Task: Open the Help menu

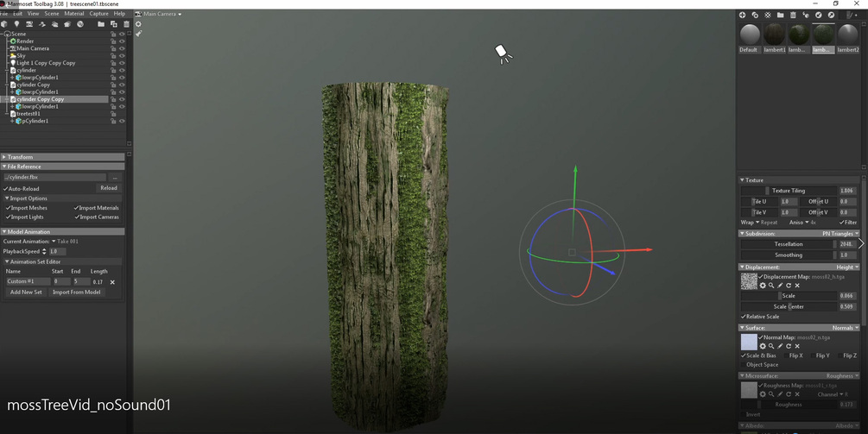Action: (119, 14)
